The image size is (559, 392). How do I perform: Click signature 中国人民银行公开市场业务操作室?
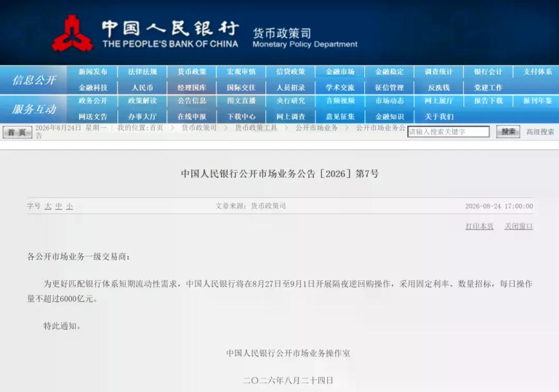pos(288,353)
